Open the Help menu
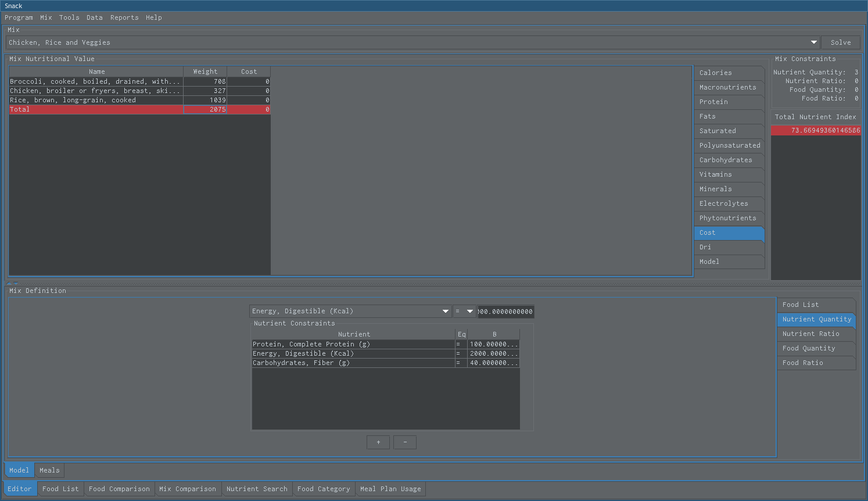This screenshot has width=868, height=501. tap(154, 17)
